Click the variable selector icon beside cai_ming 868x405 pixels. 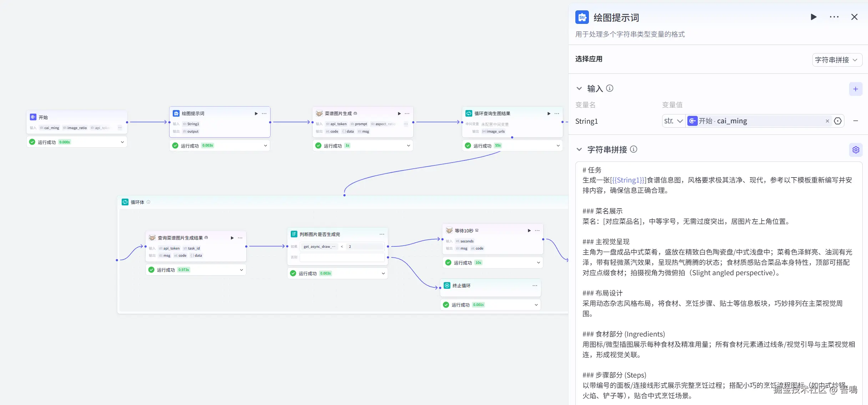838,121
